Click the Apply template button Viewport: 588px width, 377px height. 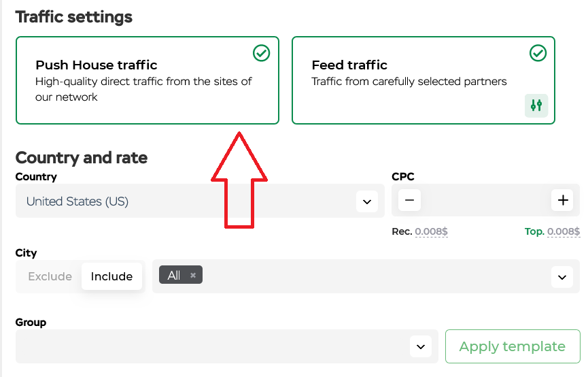tap(513, 346)
